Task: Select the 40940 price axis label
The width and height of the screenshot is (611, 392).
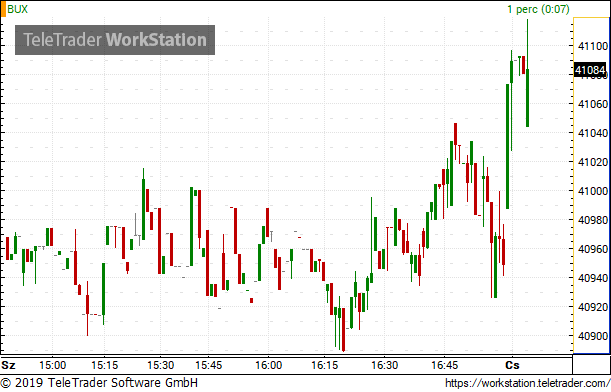Action: pos(593,278)
